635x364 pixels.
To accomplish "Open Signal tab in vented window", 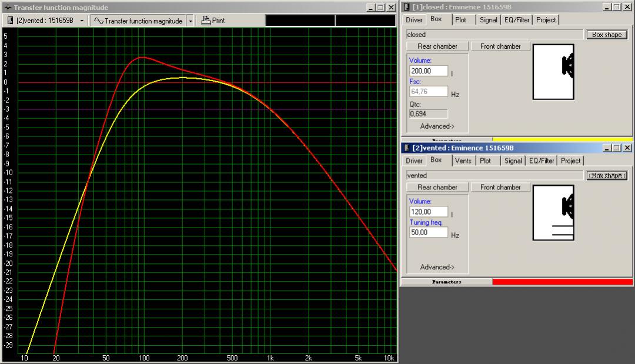I will (513, 161).
